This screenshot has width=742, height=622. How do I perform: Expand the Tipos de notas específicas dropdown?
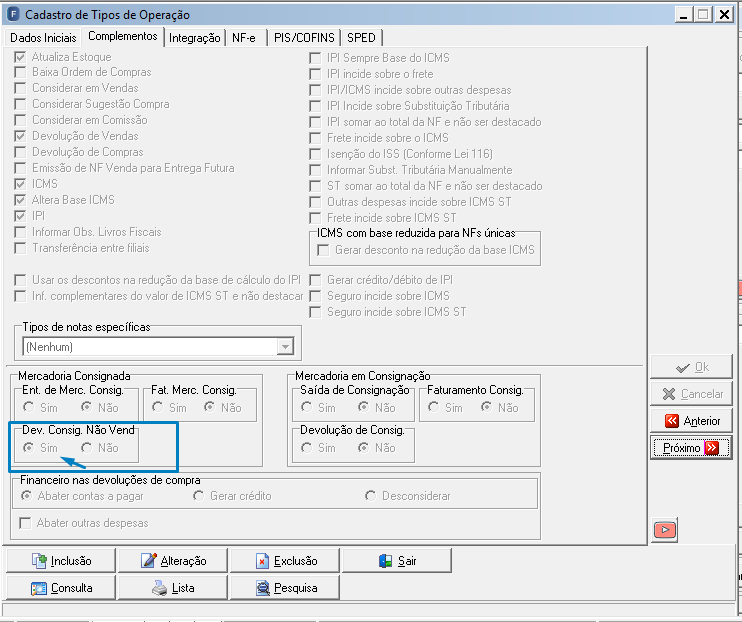click(285, 347)
